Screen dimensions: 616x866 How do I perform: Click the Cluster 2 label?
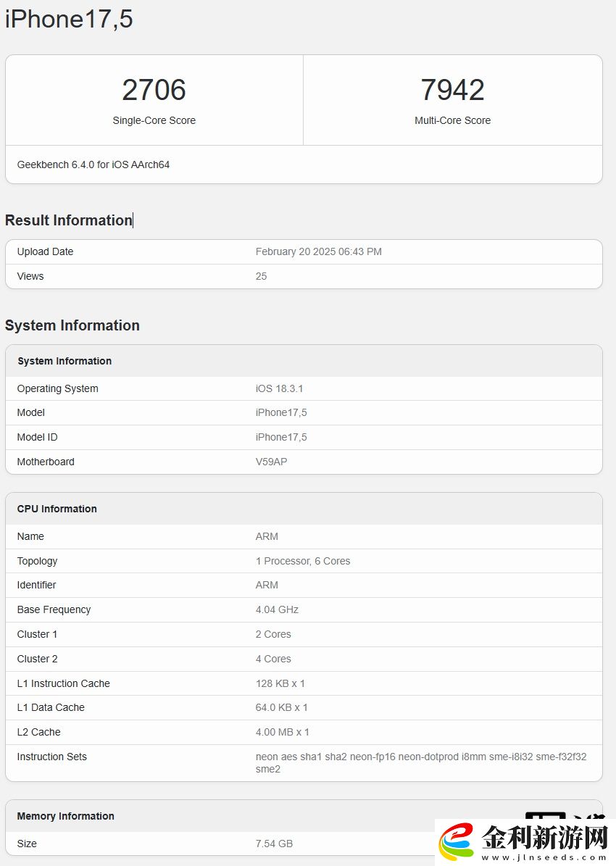click(37, 659)
